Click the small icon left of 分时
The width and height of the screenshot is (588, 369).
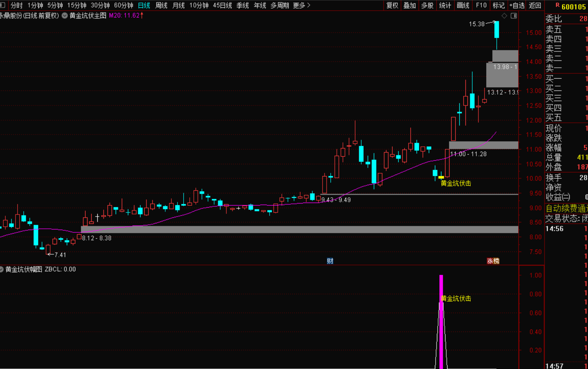point(2,5)
